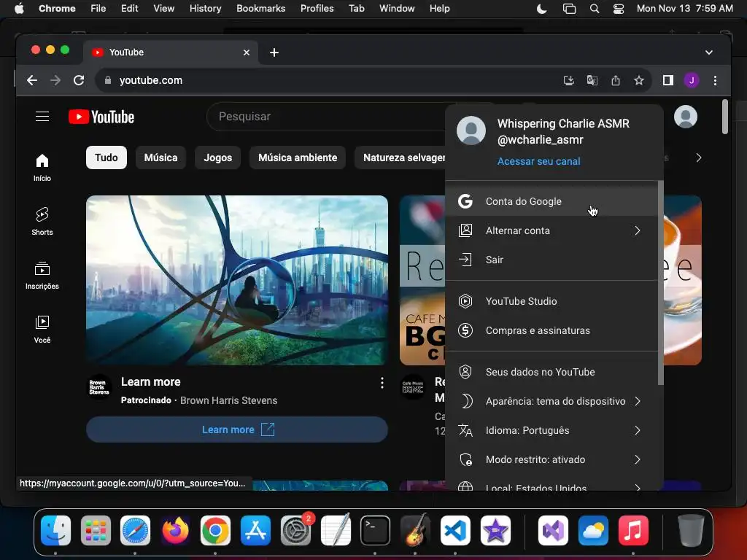This screenshot has width=747, height=560.
Task: Show more category chips with the right chevron
Action: [698, 157]
